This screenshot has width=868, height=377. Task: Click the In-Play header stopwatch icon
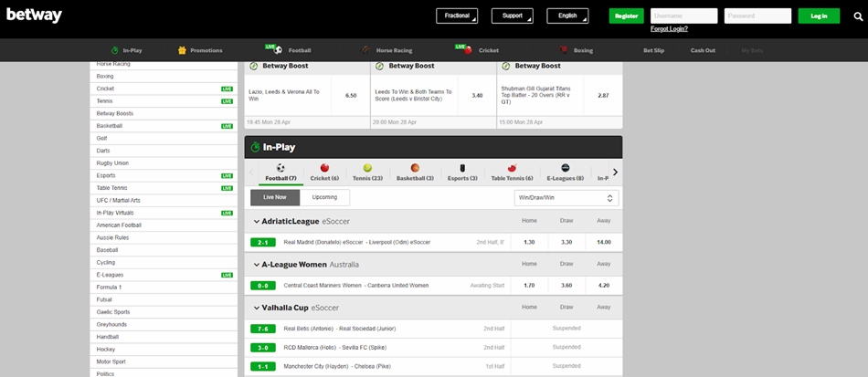pyautogui.click(x=255, y=148)
